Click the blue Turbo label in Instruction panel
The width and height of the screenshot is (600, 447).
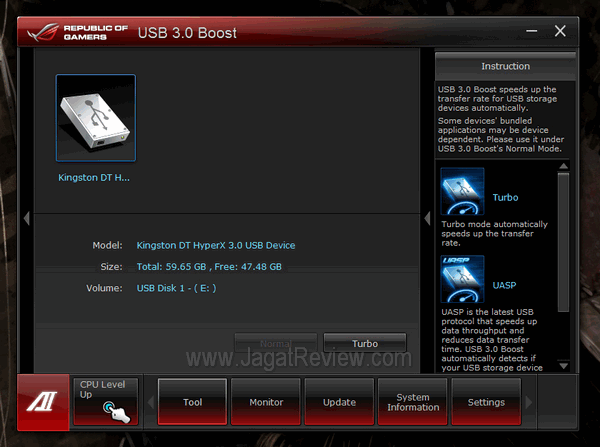pos(505,197)
